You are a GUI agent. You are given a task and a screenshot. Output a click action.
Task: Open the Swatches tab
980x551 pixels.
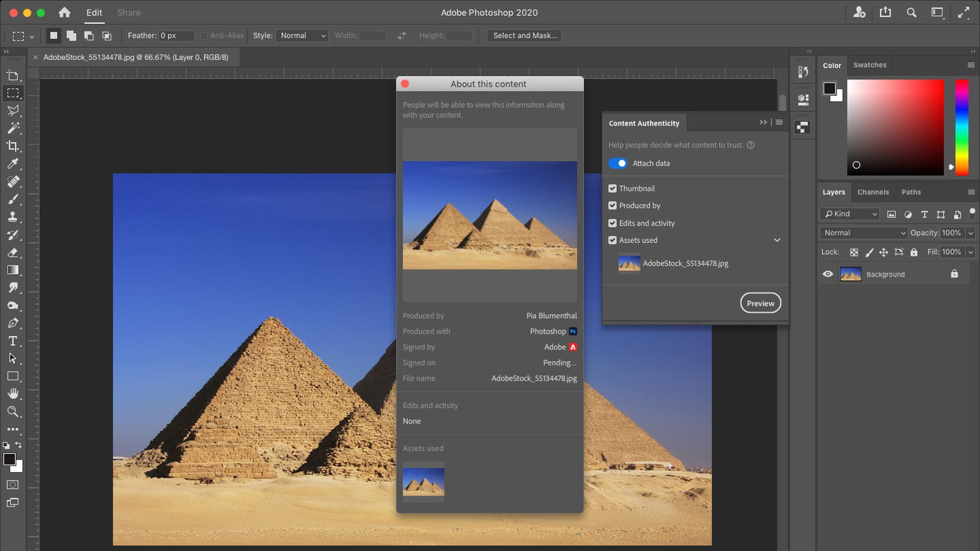pyautogui.click(x=869, y=65)
